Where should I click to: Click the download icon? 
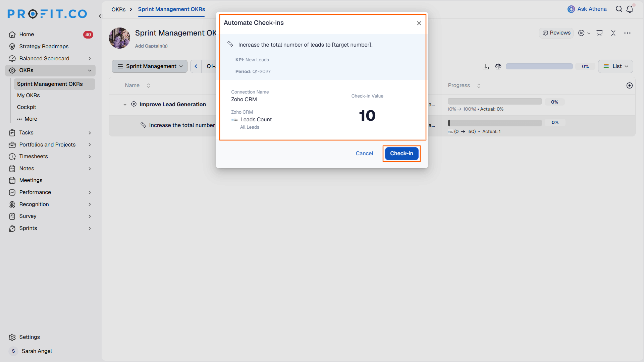point(486,66)
